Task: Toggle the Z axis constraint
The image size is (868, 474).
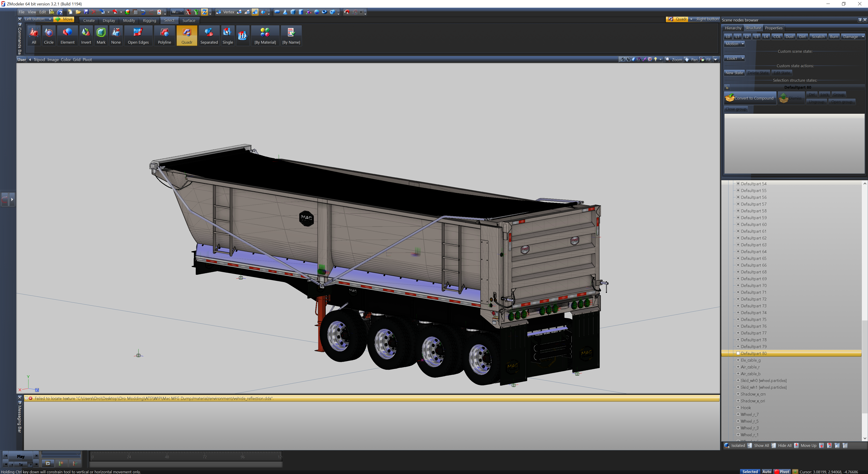Action: click(204, 12)
